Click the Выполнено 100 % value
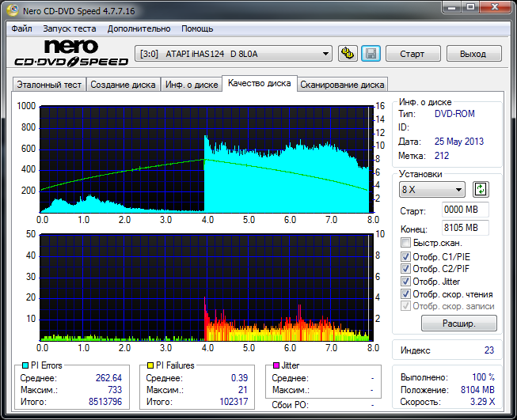This screenshot has width=517, height=420. point(484,376)
